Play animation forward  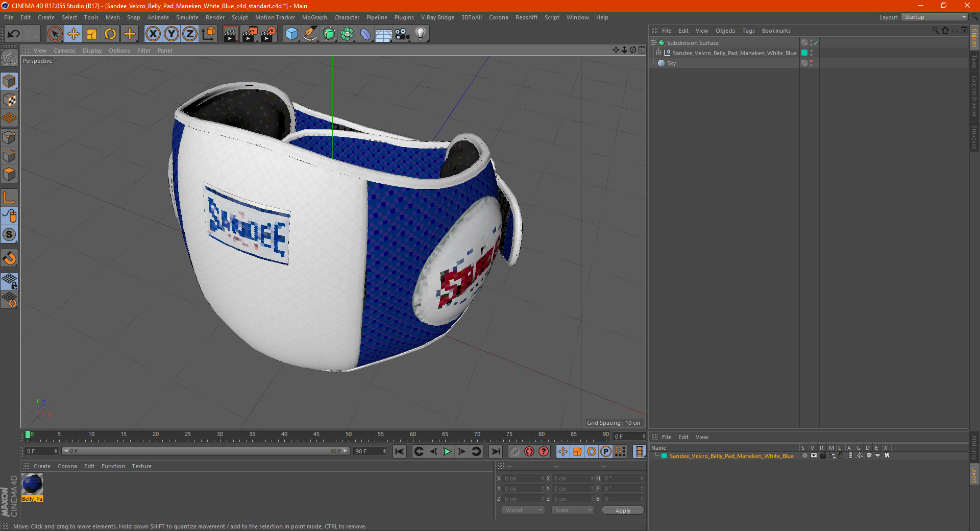click(x=447, y=451)
